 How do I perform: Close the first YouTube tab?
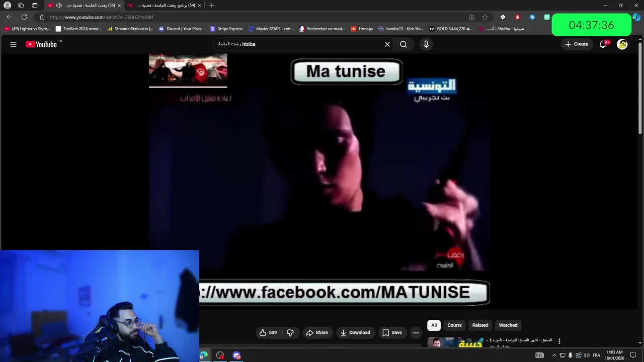pos(119,6)
